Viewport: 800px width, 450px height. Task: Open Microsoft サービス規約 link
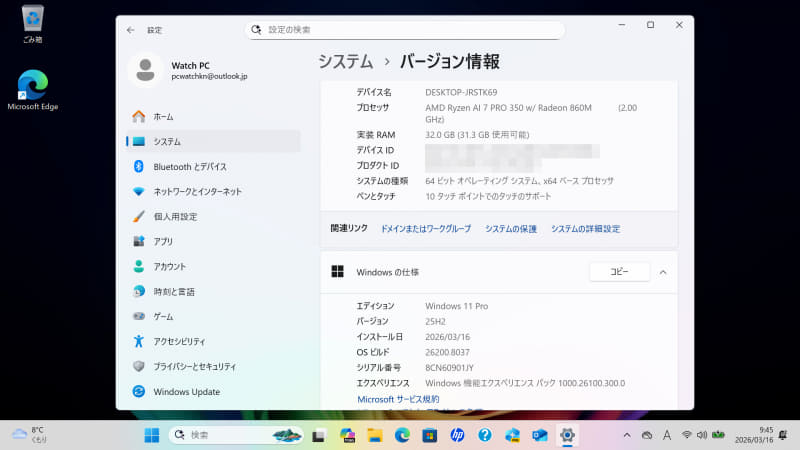pyautogui.click(x=398, y=399)
